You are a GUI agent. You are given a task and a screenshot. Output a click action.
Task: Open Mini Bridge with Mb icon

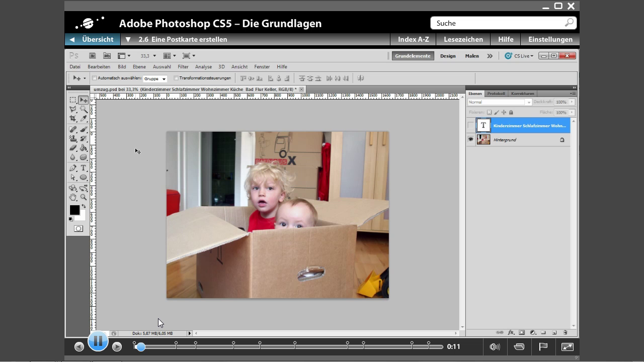point(107,56)
